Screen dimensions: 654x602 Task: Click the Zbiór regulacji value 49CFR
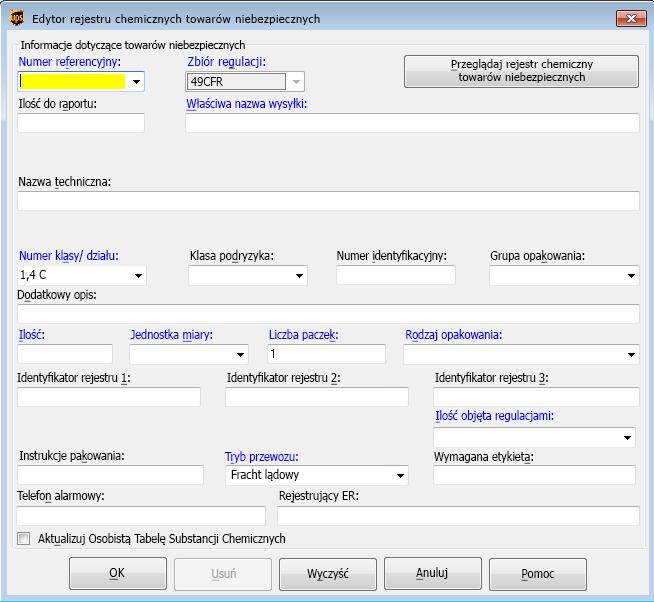point(236,82)
